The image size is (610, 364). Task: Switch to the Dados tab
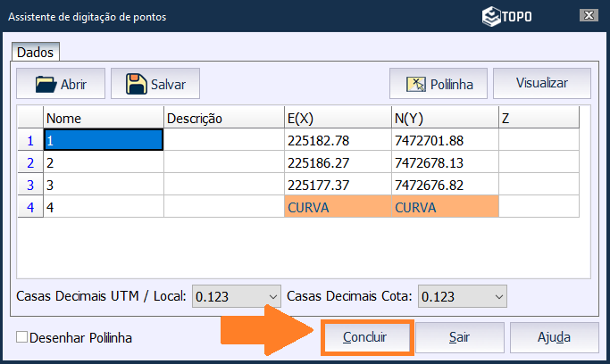pyautogui.click(x=36, y=53)
